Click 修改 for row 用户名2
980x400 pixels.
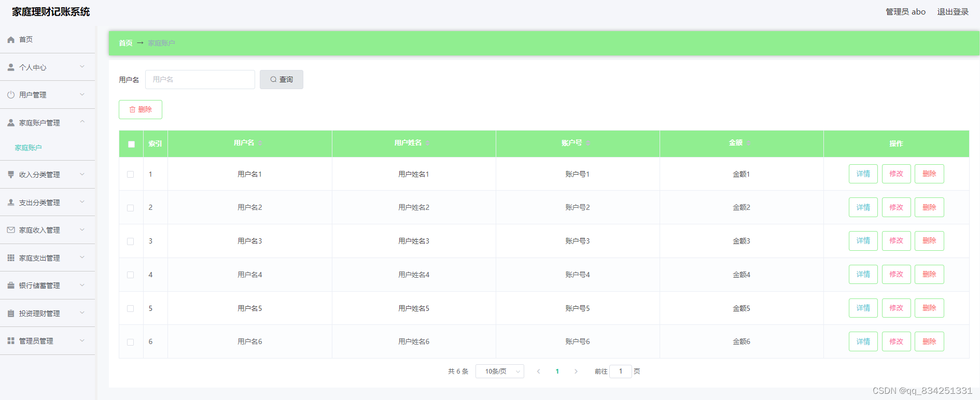tap(897, 207)
